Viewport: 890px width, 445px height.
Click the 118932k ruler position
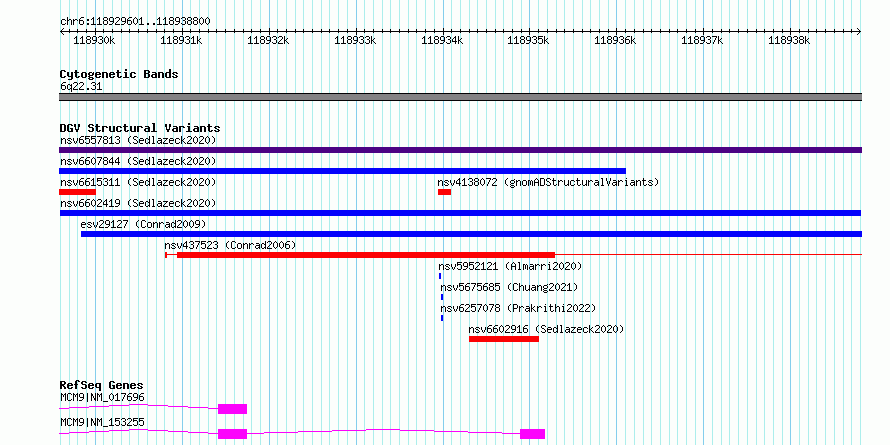point(268,40)
